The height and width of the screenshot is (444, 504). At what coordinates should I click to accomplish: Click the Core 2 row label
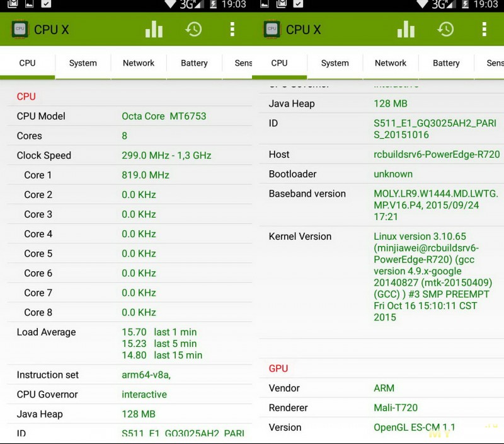coord(38,195)
